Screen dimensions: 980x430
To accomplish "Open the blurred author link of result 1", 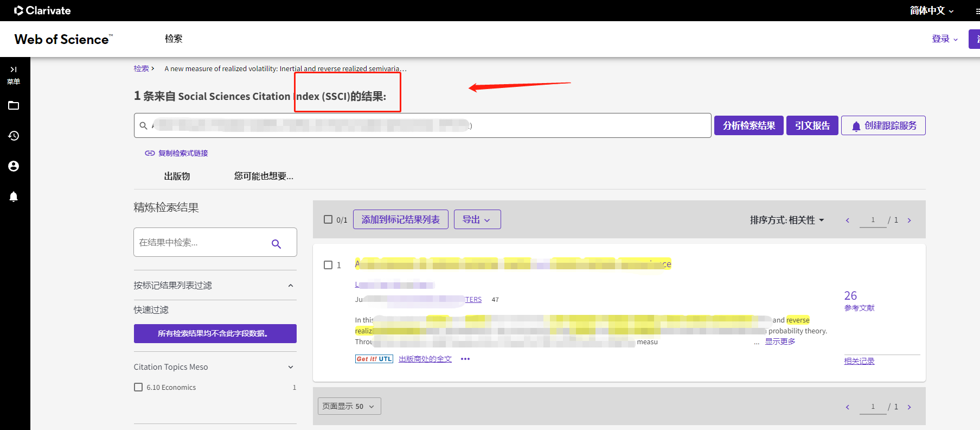I will click(395, 284).
